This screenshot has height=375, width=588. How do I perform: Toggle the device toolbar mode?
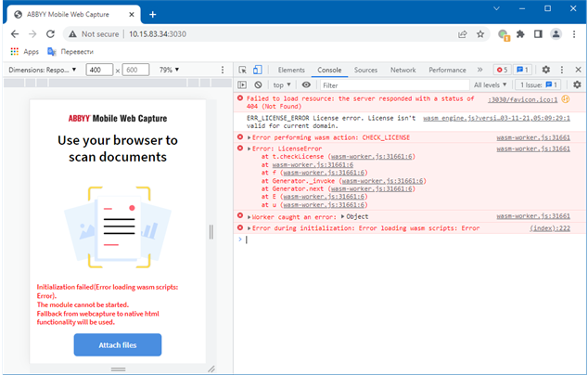[x=257, y=70]
